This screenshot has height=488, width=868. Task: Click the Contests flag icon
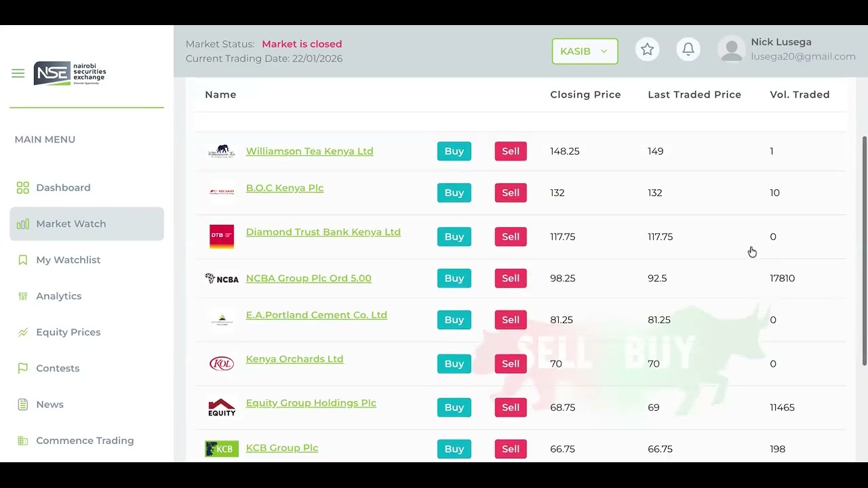pos(23,369)
